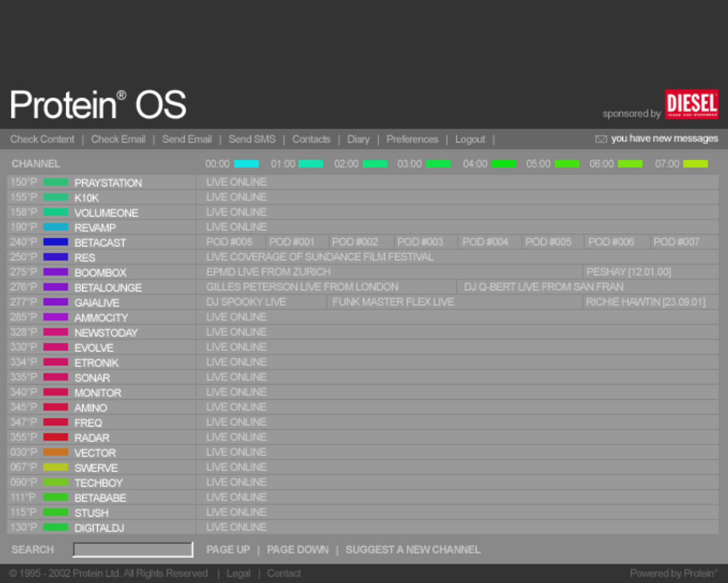Image resolution: width=728 pixels, height=583 pixels.
Task: Select the 07:00 yellow-green time marker
Action: (695, 164)
